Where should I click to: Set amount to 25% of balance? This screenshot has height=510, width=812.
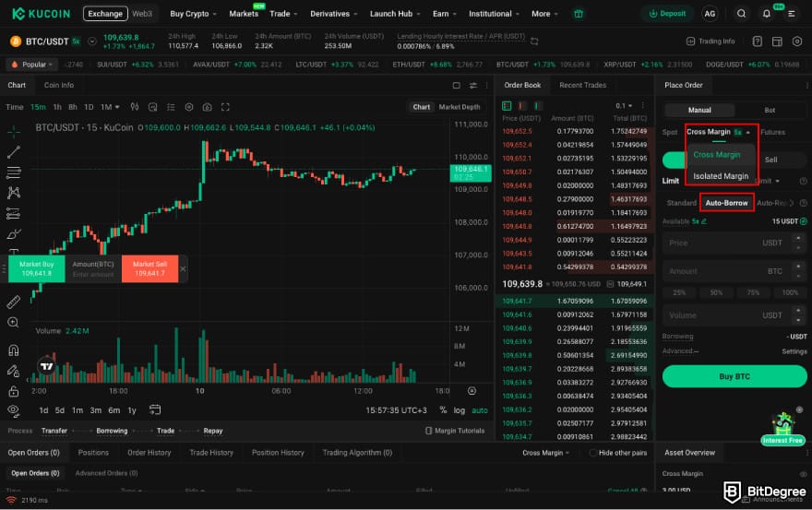[x=679, y=292]
